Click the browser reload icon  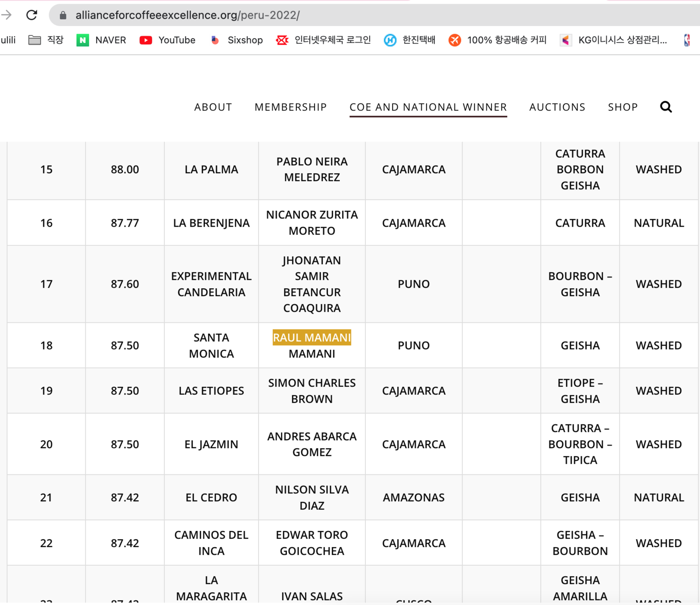[32, 15]
